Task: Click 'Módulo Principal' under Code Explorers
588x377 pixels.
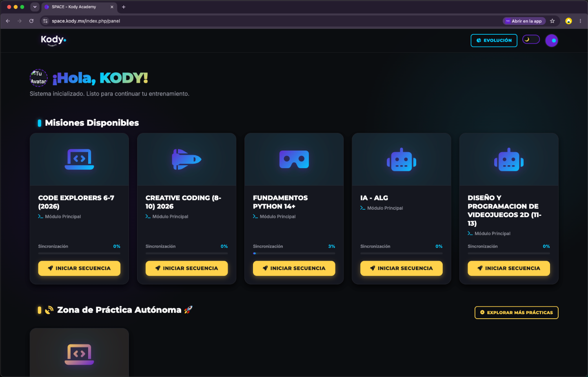Action: click(x=63, y=217)
